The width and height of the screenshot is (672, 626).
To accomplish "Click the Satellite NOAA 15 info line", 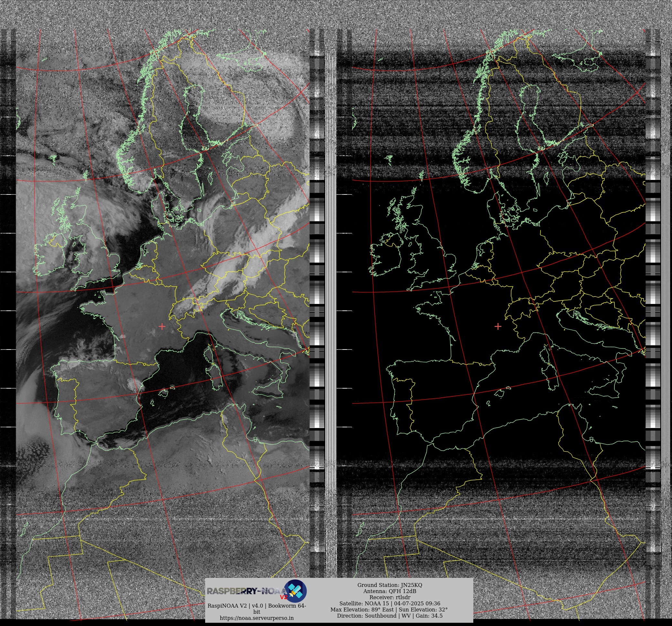I will click(389, 603).
